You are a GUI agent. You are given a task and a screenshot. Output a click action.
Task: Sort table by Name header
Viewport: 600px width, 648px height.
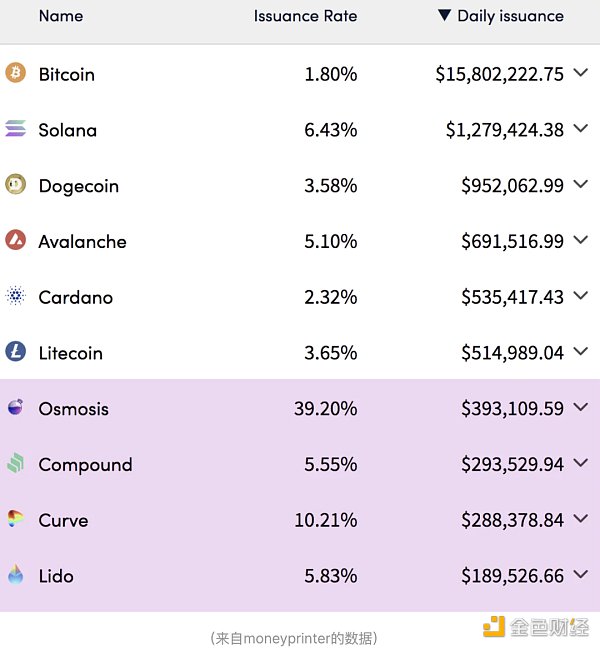[x=60, y=16]
